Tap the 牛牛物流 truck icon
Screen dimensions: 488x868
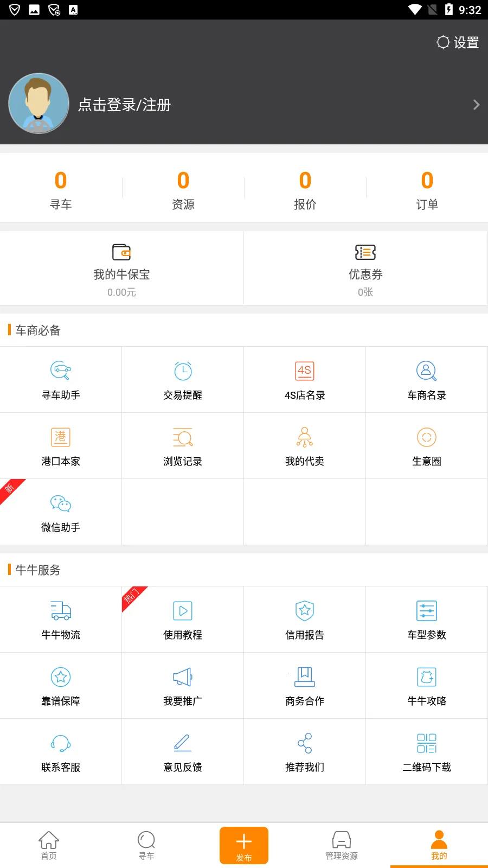point(61,611)
